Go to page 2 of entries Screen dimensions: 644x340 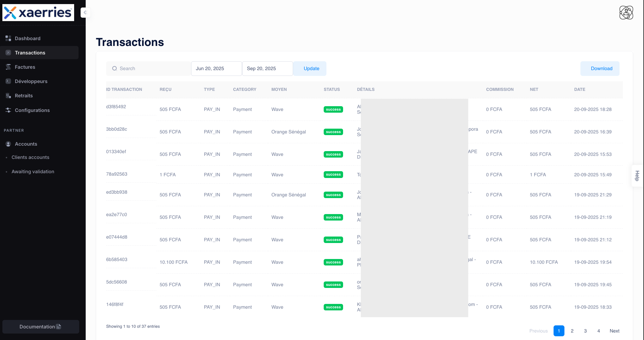(x=572, y=331)
